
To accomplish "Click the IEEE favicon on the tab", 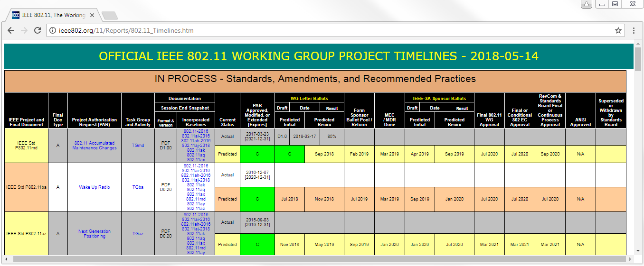I will coord(16,15).
